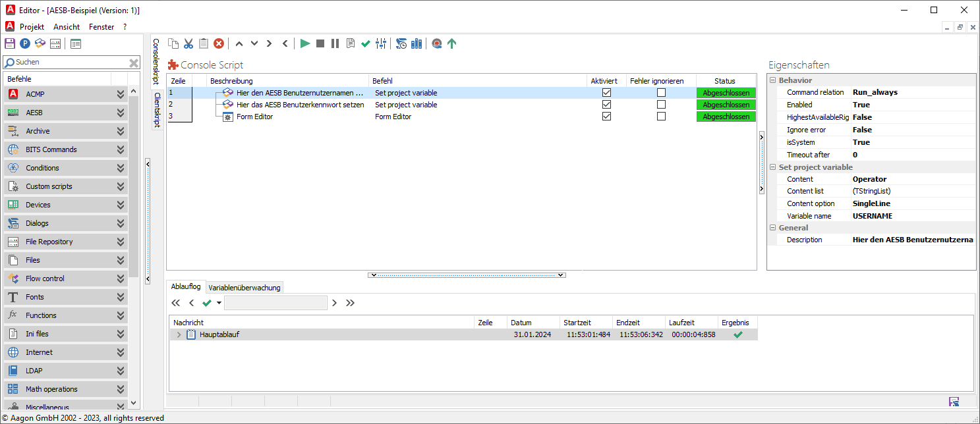Viewport: 980px width, 424px height.
Task: Jump to the last log entry with double arrows
Action: 351,303
